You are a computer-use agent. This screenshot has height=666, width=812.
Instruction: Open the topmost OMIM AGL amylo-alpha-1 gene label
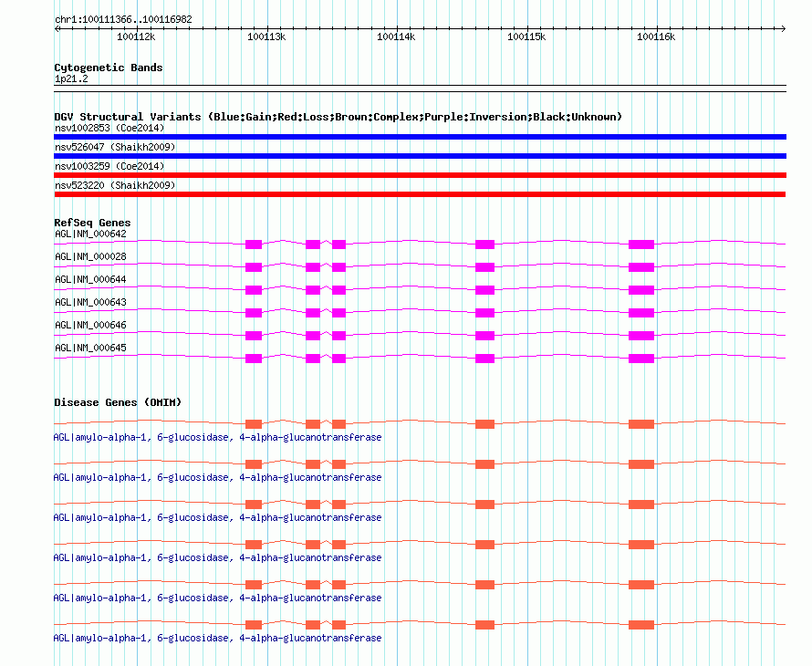point(217,438)
